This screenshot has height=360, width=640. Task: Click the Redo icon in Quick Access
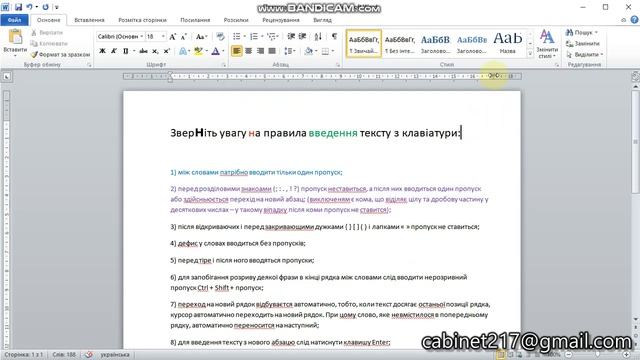click(x=45, y=7)
